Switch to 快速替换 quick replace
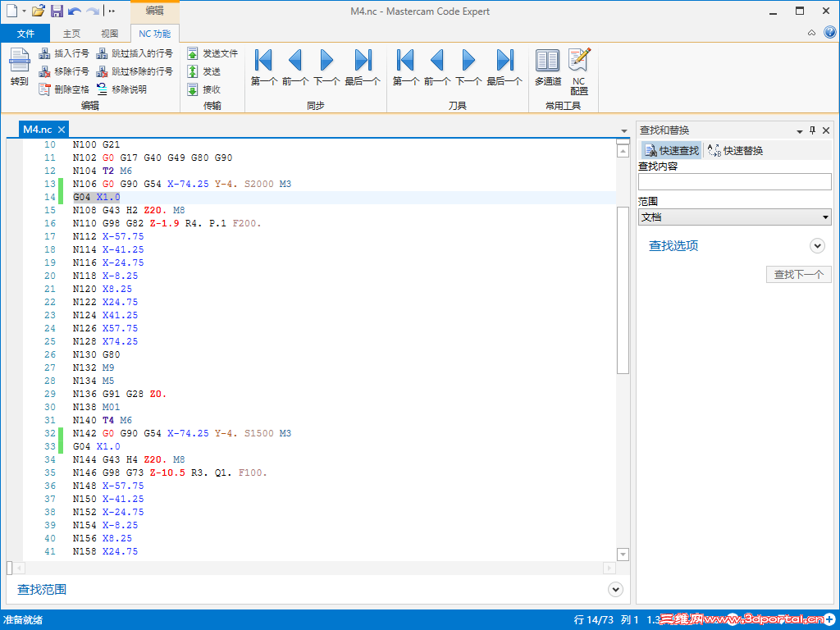 735,151
